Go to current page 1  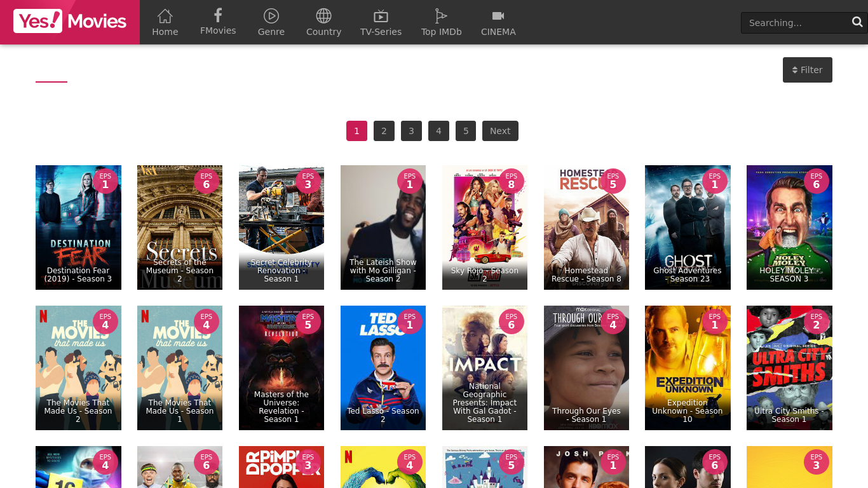coord(356,131)
